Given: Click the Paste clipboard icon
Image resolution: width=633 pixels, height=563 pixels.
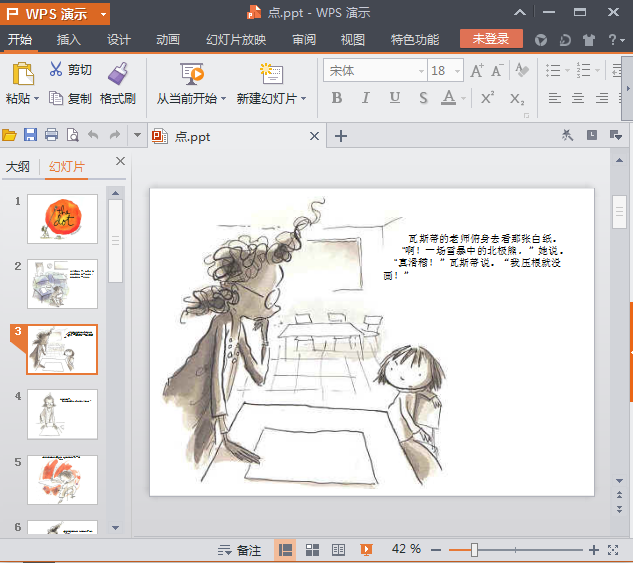Looking at the screenshot, I should 23,73.
